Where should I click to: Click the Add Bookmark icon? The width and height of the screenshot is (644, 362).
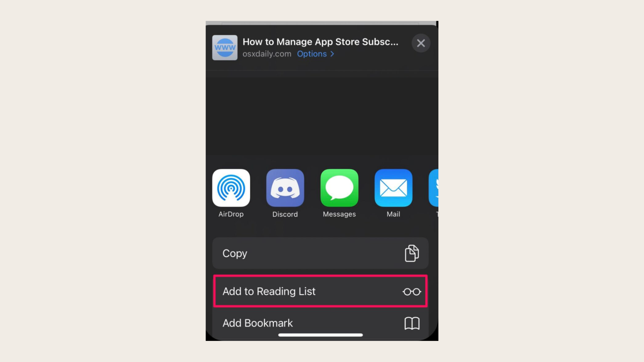coord(412,323)
